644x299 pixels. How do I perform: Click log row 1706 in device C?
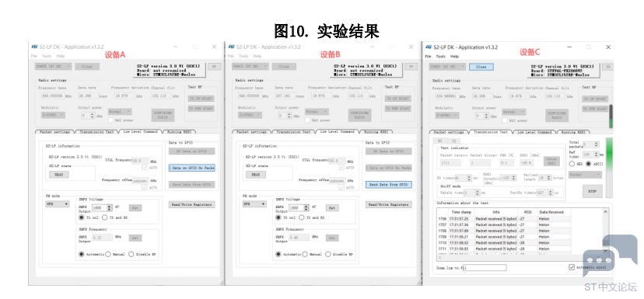(504, 219)
